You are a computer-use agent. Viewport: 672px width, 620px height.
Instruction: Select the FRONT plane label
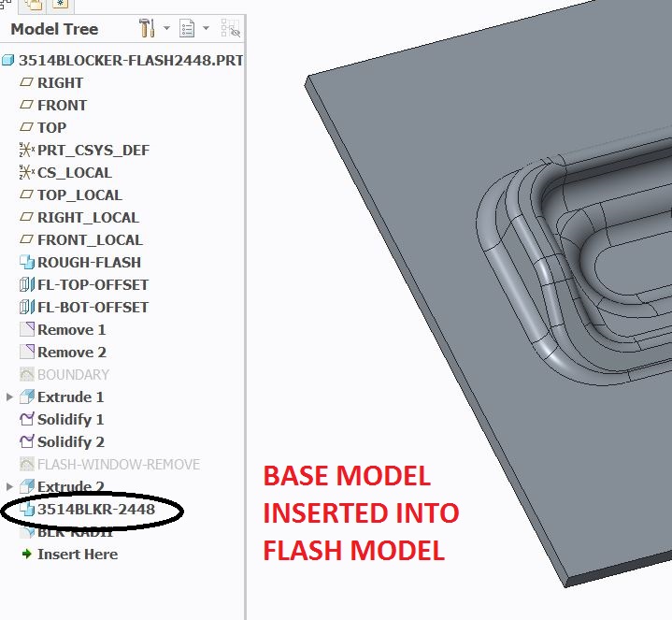(62, 105)
